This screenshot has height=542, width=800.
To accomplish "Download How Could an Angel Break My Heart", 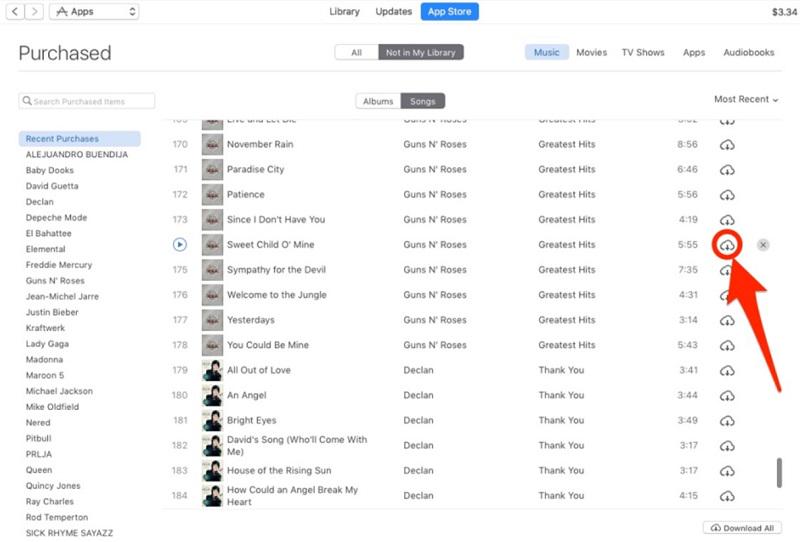I will coord(727,496).
